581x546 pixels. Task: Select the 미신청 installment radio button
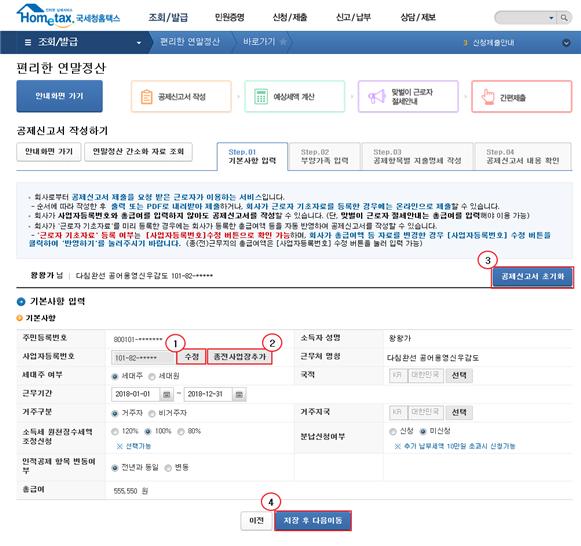pyautogui.click(x=423, y=432)
